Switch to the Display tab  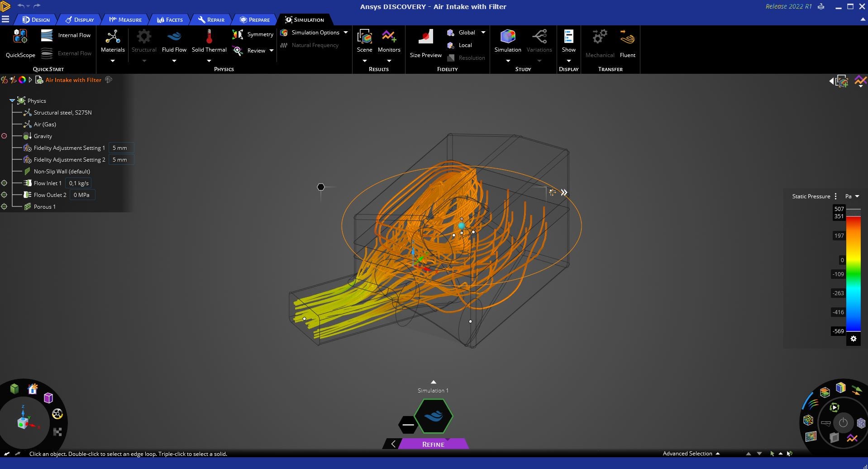(x=80, y=19)
